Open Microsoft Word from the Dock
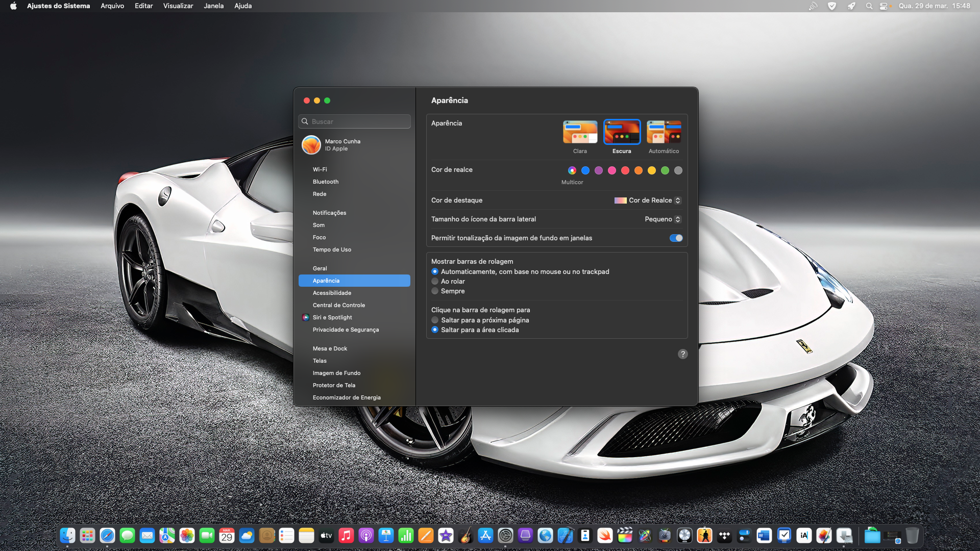Viewport: 980px width, 551px height. coord(764,535)
